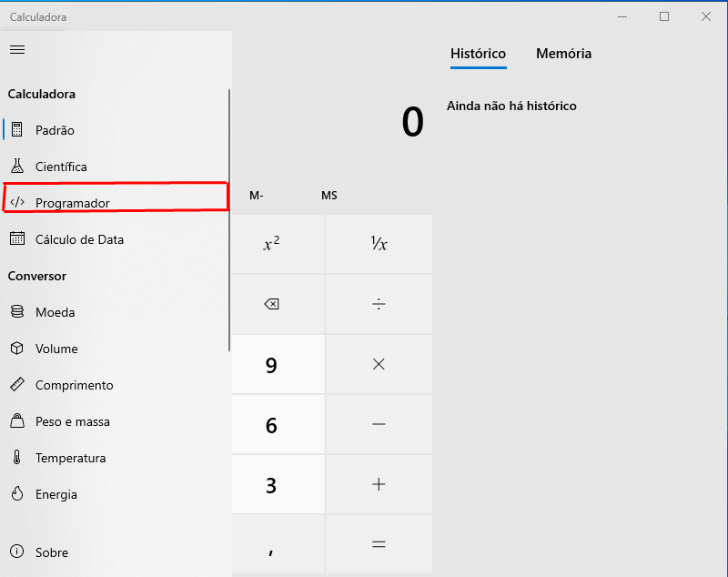Image resolution: width=728 pixels, height=577 pixels.
Task: Open the Cálculo de Data calendar icon
Action: 17,238
